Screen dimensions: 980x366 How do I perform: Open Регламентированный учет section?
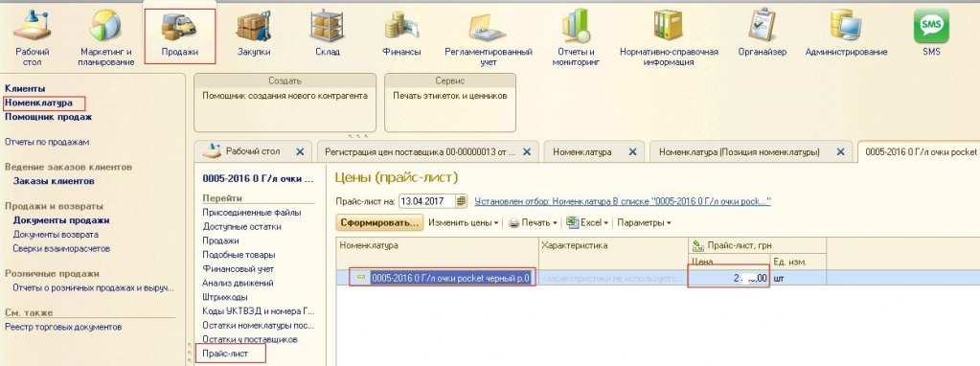tap(488, 27)
